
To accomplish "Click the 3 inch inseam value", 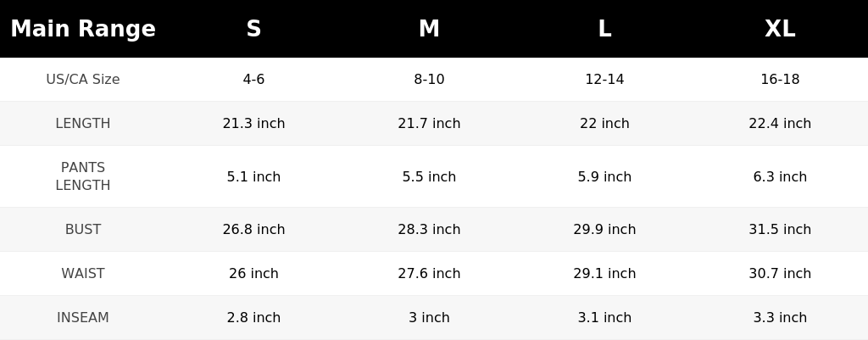I will tap(429, 318).
